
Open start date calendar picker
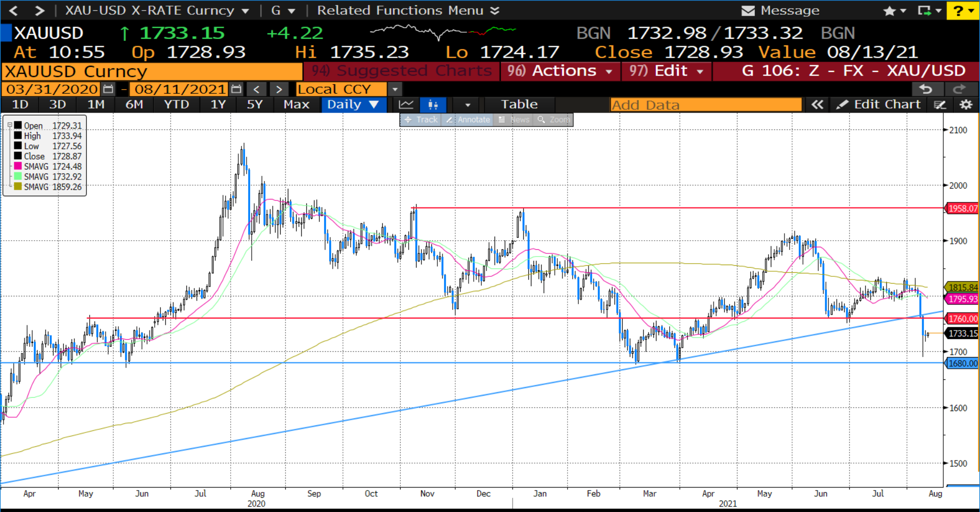pyautogui.click(x=108, y=89)
